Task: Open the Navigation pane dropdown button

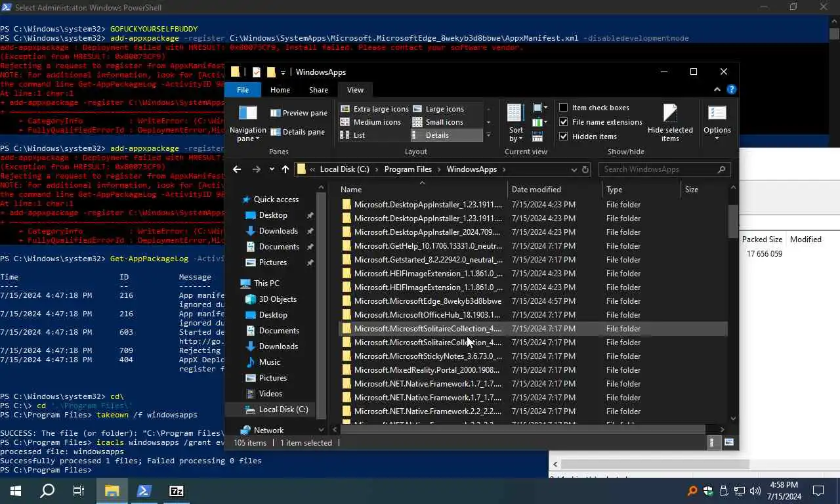Action: click(247, 123)
